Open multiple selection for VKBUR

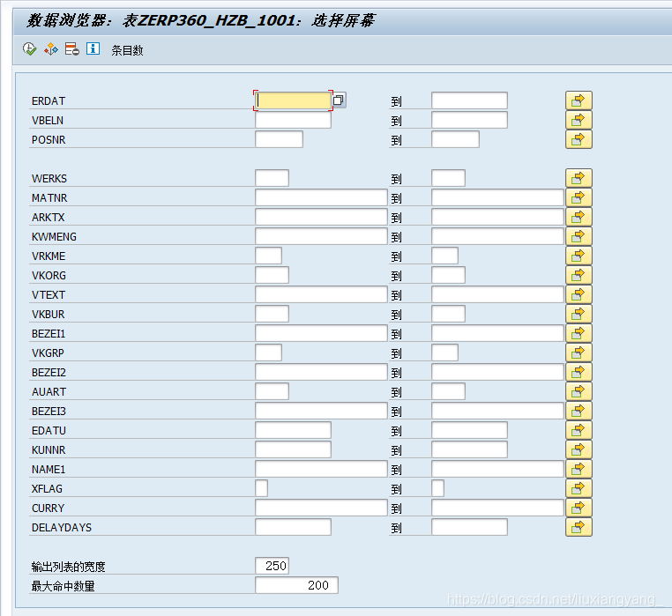click(579, 314)
